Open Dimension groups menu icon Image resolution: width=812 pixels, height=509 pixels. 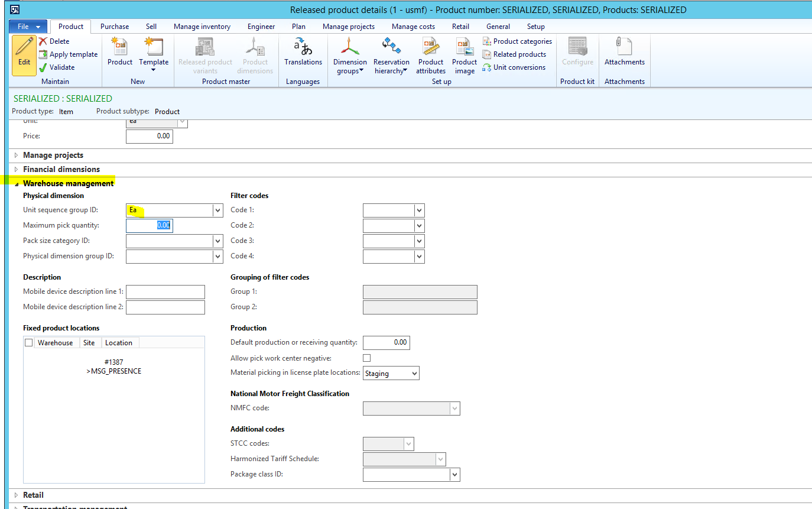350,46
